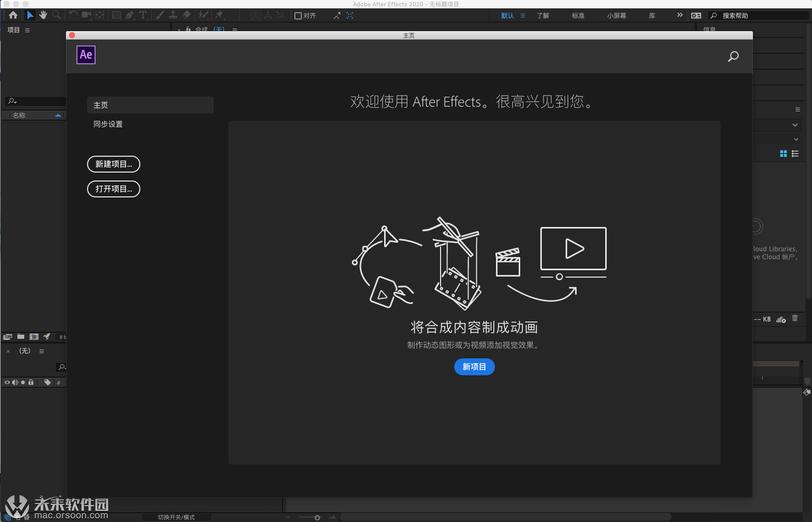This screenshot has height=522, width=812.
Task: Open the 项目 panel hamburger menu
Action: (27, 30)
